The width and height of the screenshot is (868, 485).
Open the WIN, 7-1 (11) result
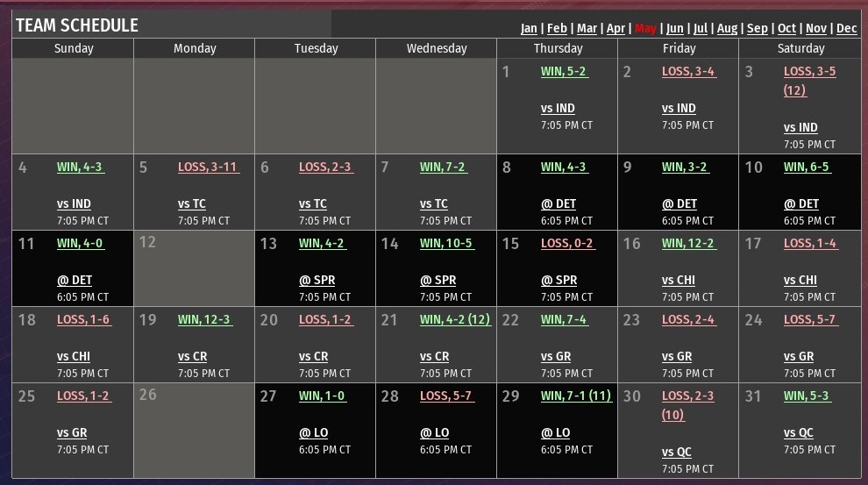575,396
